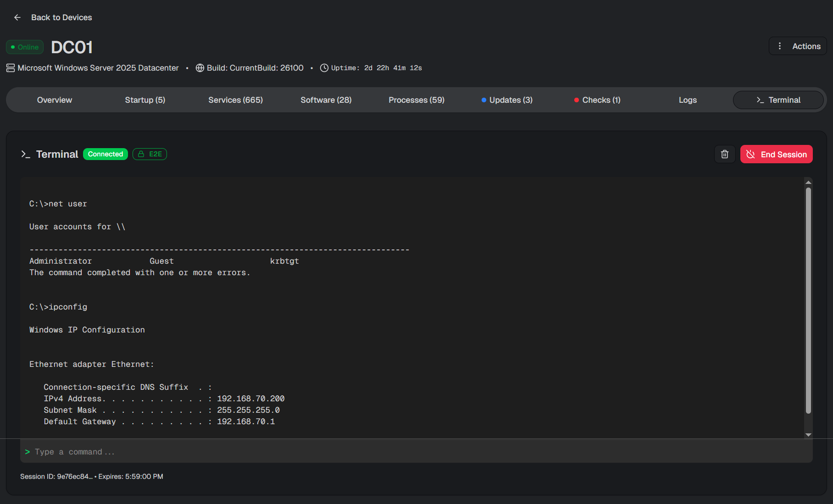Open the Startup (5) tab
This screenshot has width=833, height=504.
coord(145,100)
